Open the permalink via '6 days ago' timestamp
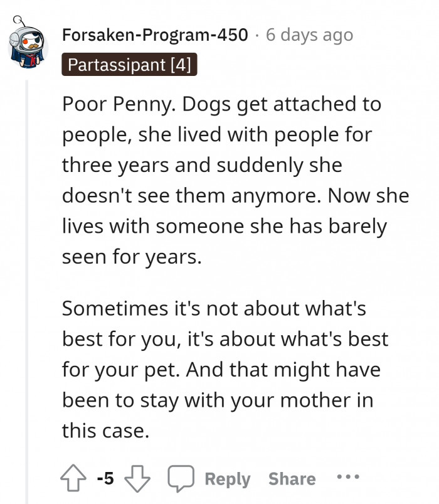 (310, 36)
